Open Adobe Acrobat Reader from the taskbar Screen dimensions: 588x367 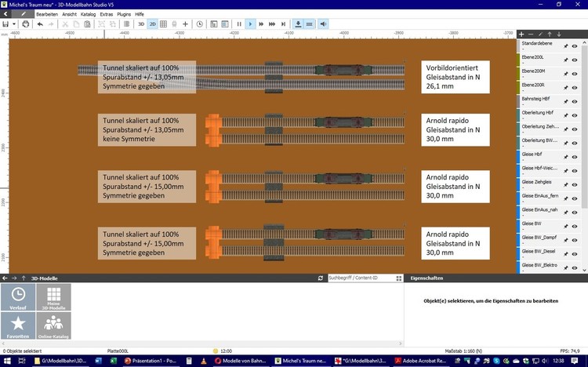(x=420, y=361)
